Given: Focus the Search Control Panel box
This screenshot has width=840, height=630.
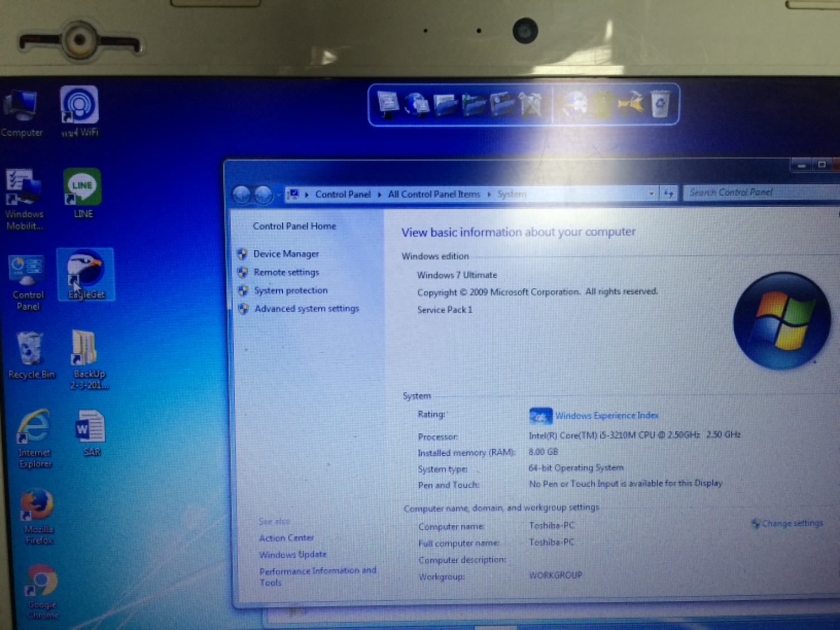Looking at the screenshot, I should coord(762,193).
